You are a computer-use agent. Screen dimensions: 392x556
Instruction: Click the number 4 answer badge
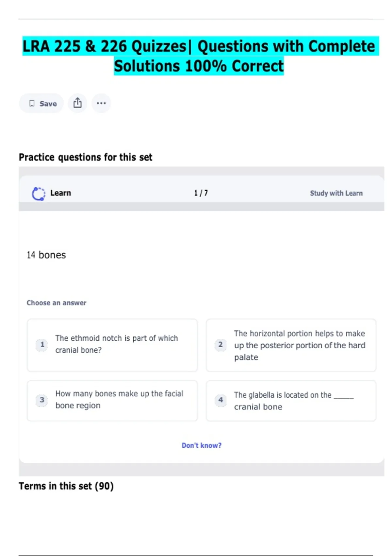click(x=220, y=400)
